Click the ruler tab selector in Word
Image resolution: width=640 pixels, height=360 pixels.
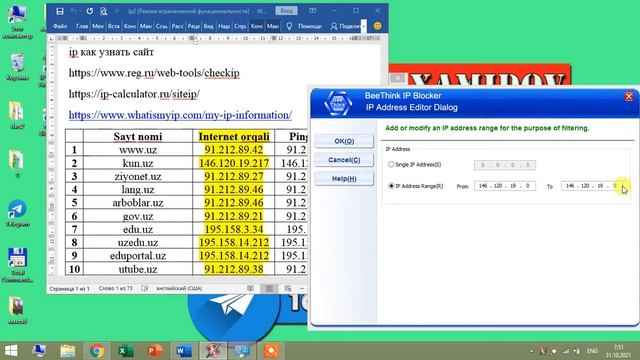pyautogui.click(x=52, y=38)
